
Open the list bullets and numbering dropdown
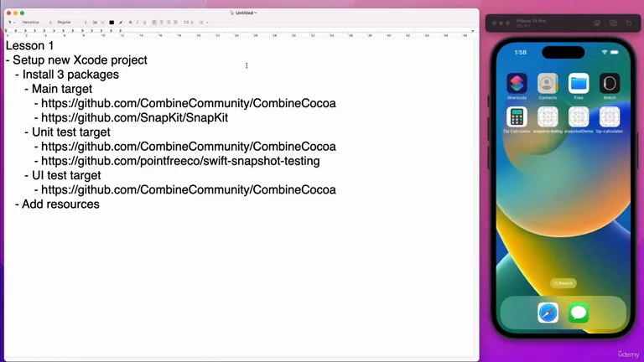[x=204, y=23]
